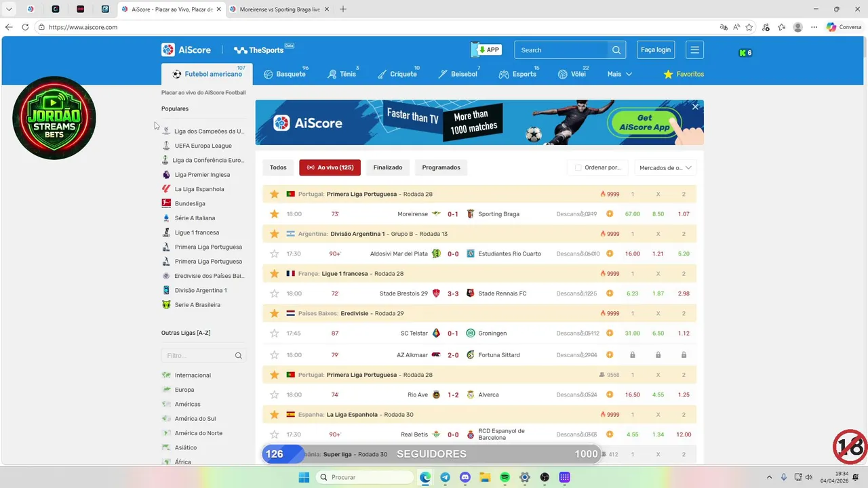
Task: Select Programados filter
Action: click(x=441, y=167)
